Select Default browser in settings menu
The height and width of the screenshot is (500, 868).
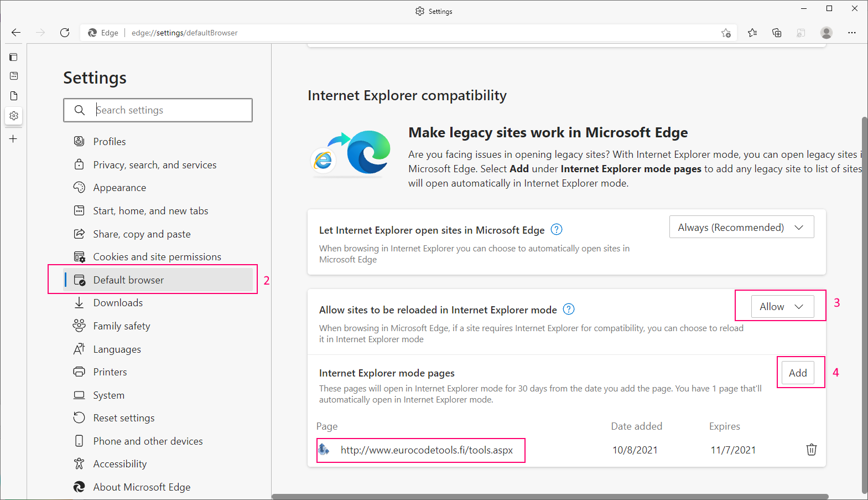pyautogui.click(x=158, y=280)
